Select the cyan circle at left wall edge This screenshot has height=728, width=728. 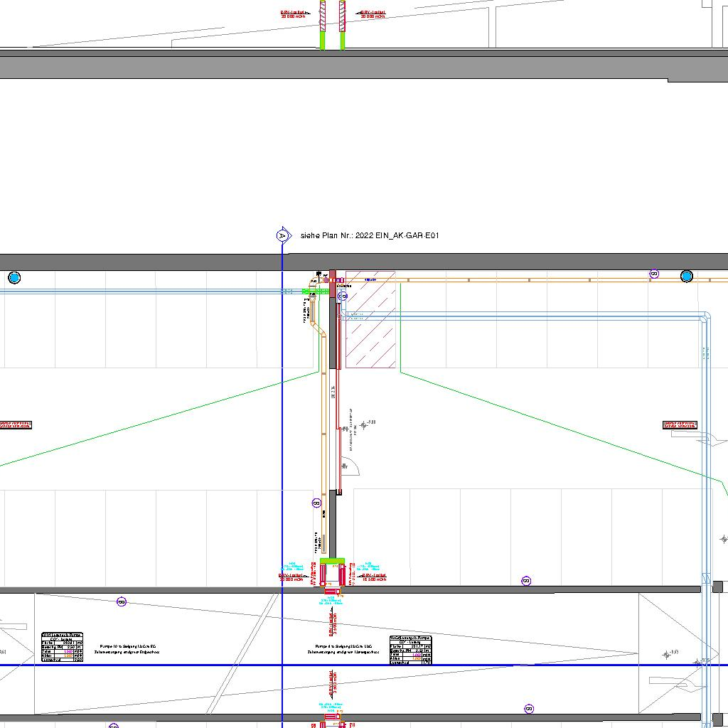point(14,277)
